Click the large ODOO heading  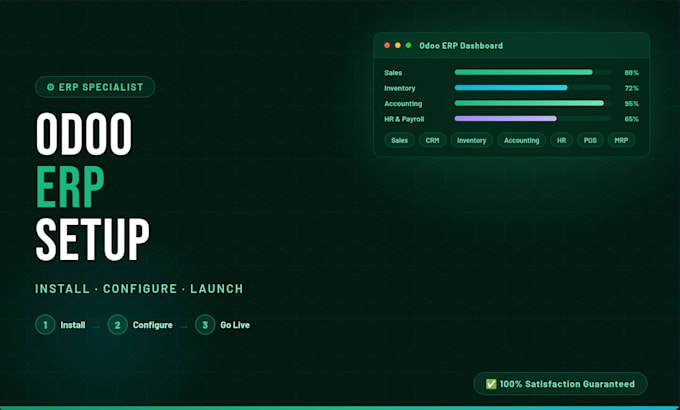[84, 134]
